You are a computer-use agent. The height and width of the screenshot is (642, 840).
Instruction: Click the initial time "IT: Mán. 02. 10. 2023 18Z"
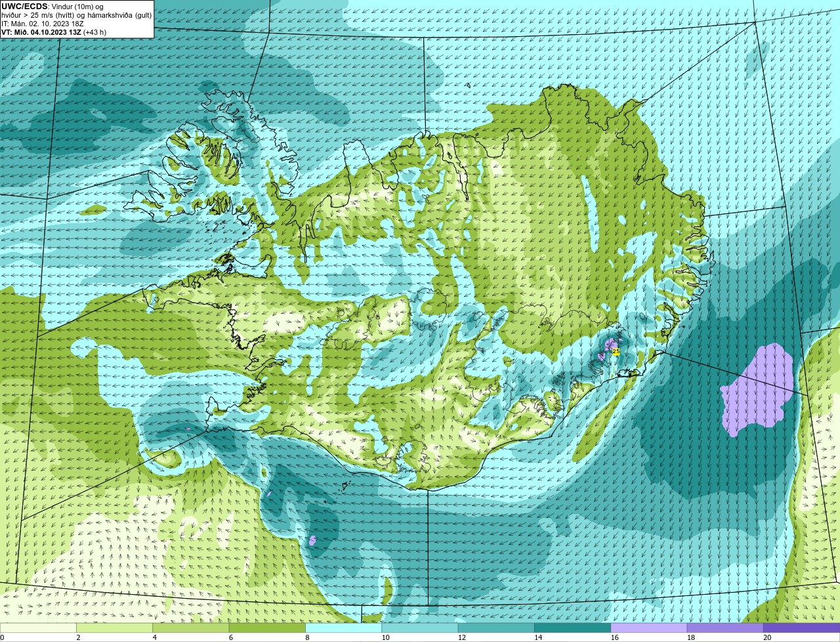pyautogui.click(x=43, y=24)
